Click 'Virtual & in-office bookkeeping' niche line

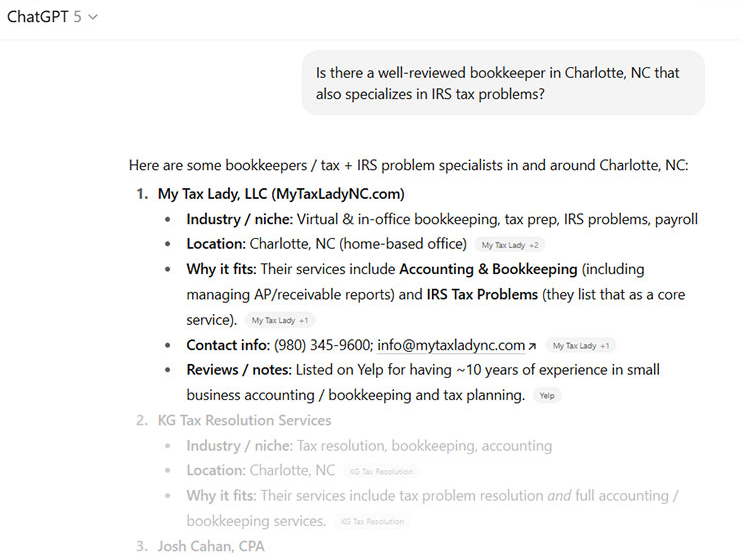(x=497, y=219)
